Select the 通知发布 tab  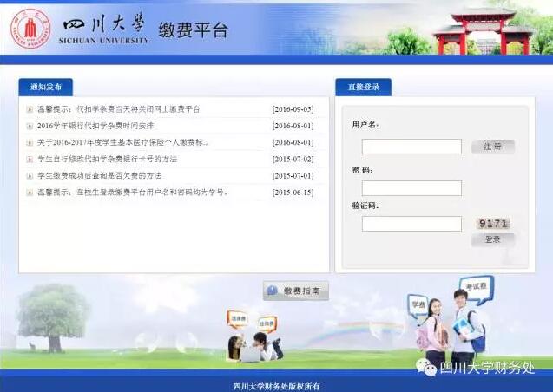(x=46, y=87)
